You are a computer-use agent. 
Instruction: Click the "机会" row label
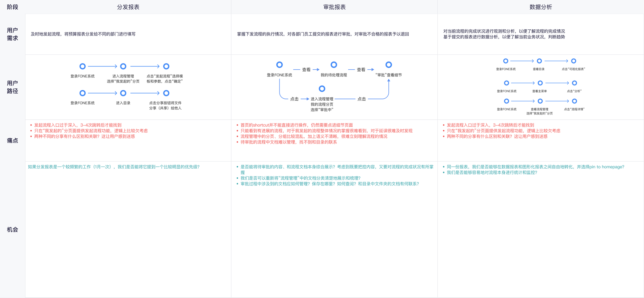13,230
